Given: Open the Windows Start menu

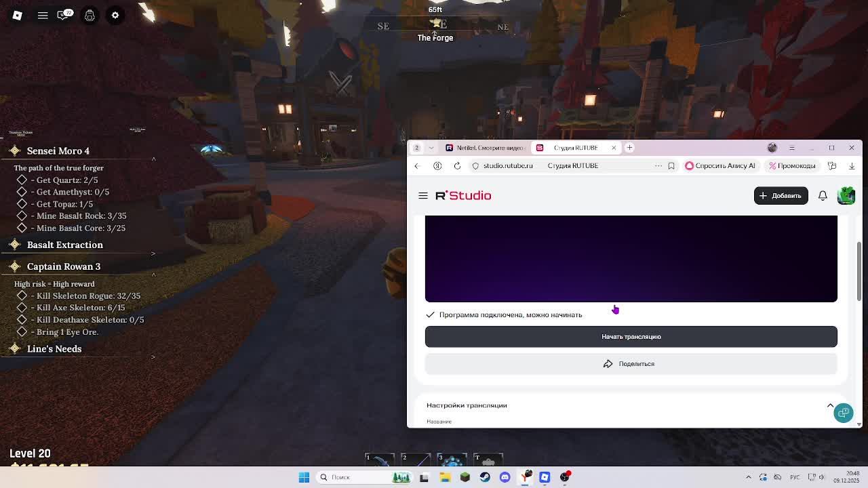Looking at the screenshot, I should click(304, 477).
